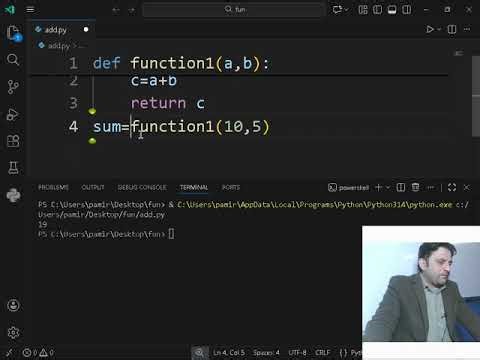Click Ln 4, Col 5 cursor position

[229, 352]
